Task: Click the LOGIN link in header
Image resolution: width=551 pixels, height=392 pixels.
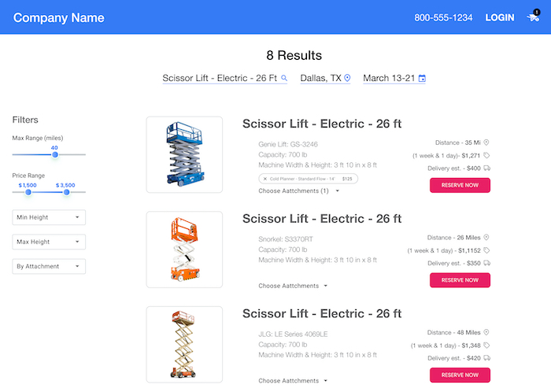Action: [500, 17]
